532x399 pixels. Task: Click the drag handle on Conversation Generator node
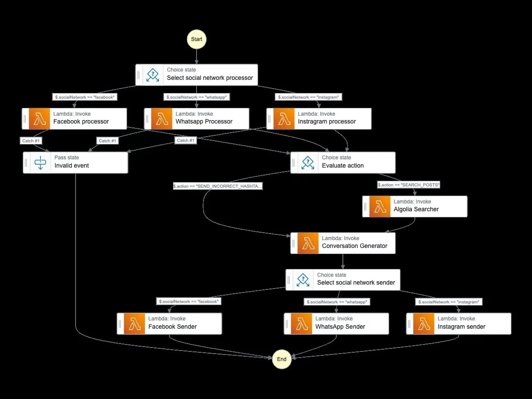(x=294, y=243)
